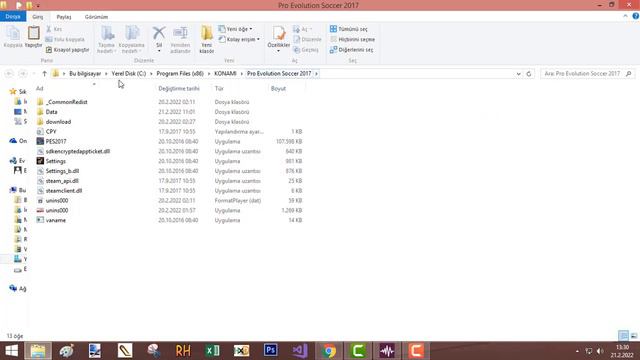Select the vaname application file

[51, 220]
